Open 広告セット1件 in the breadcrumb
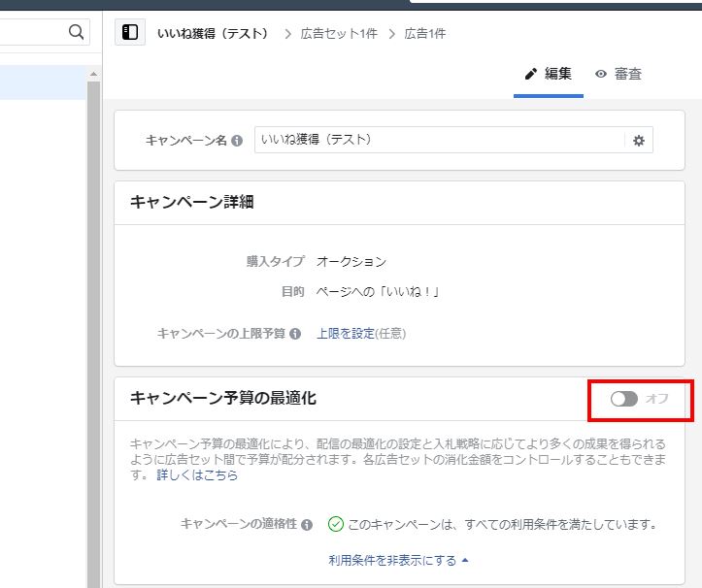Viewport: 702px width, 588px height. coord(339,34)
